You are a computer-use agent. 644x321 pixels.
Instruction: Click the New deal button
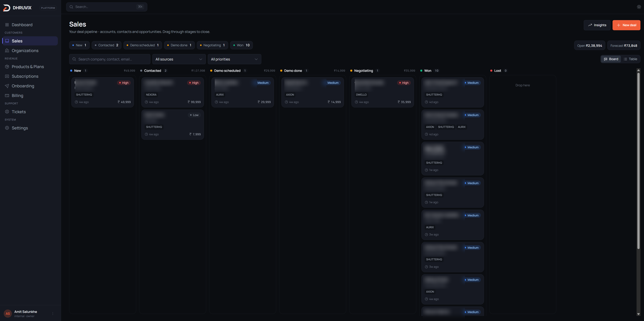coord(626,25)
